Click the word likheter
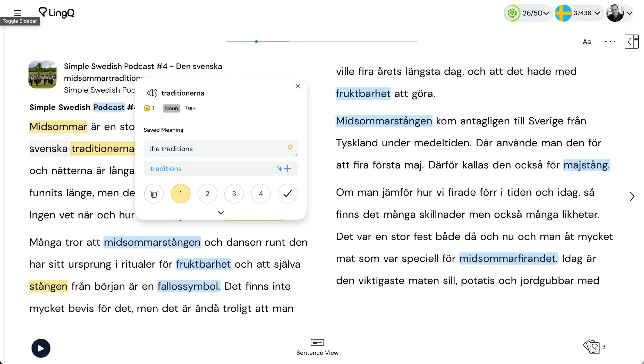The width and height of the screenshot is (644, 364). [x=580, y=214]
